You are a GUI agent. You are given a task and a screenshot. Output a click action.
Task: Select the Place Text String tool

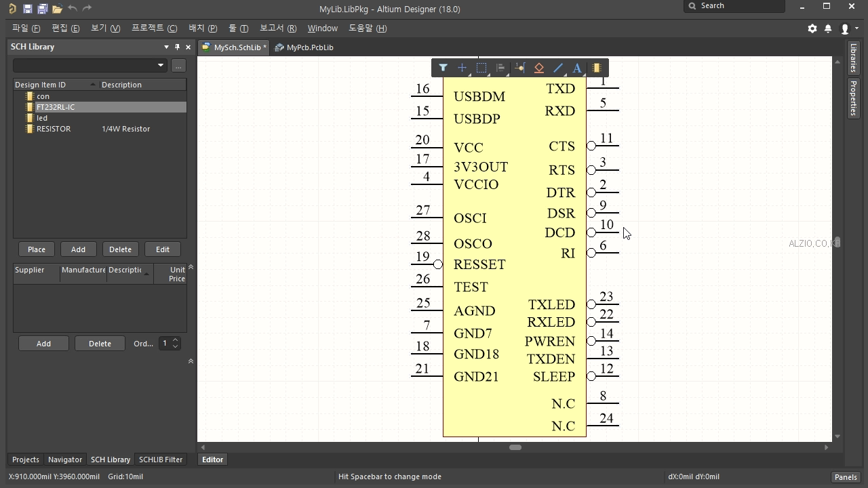click(577, 68)
